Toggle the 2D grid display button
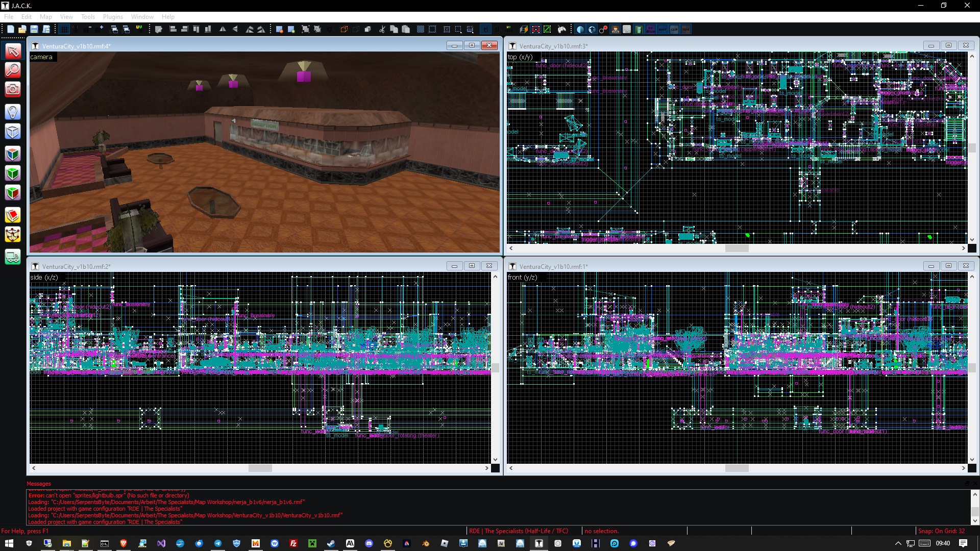This screenshot has height=551, width=980. [x=64, y=30]
